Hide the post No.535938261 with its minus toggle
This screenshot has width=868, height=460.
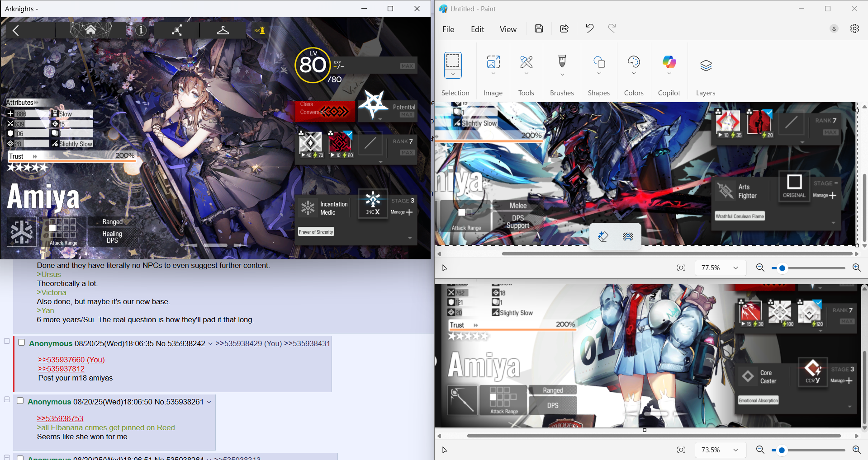[x=7, y=399]
